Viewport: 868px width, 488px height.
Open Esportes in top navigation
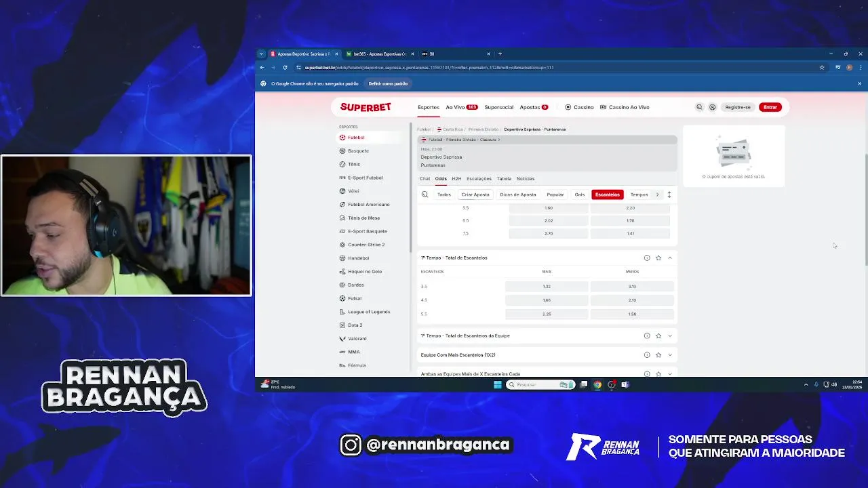point(429,107)
